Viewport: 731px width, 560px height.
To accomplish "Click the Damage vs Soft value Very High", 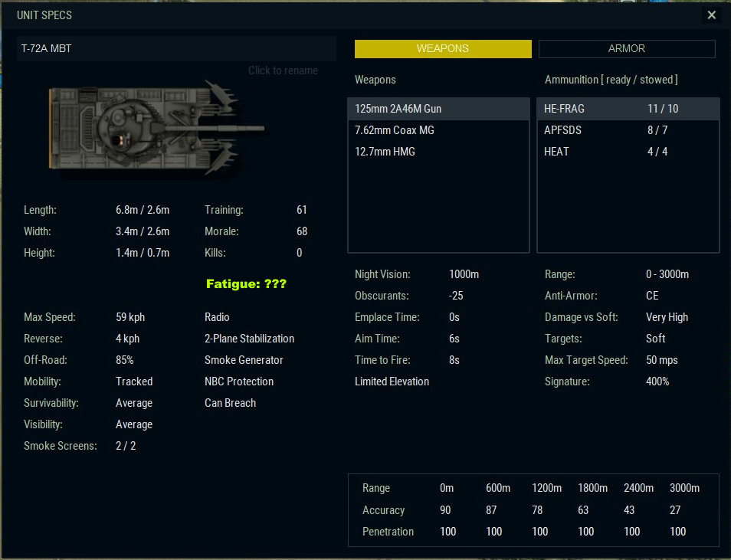I will (x=667, y=317).
